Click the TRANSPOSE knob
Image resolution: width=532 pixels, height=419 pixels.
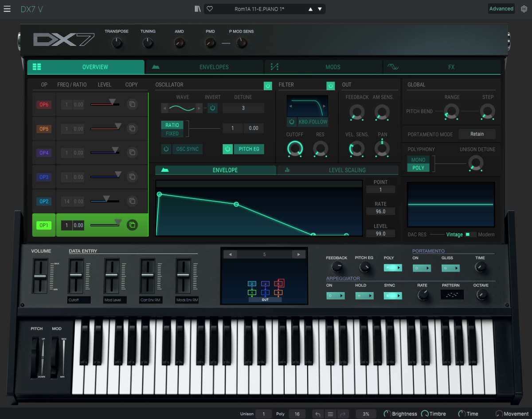[117, 43]
